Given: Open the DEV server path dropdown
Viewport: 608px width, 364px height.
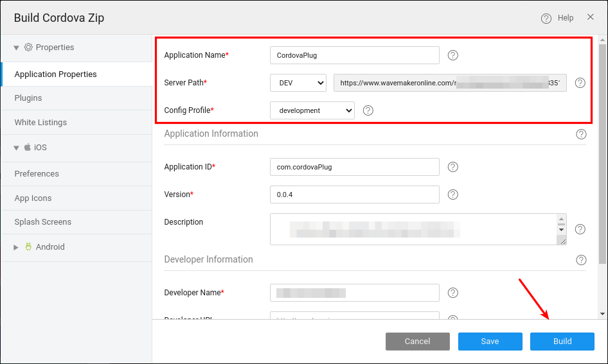Looking at the screenshot, I should pos(298,83).
